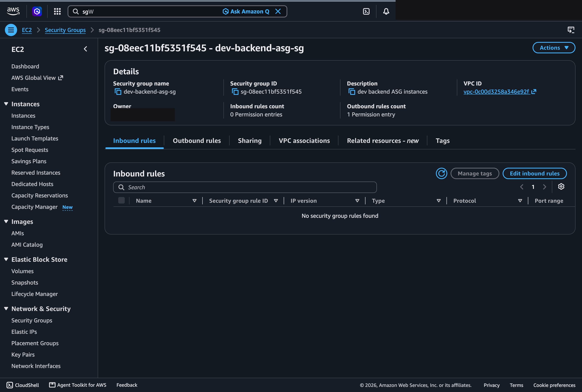
Task: Open Launch Templates in sidebar
Action: coord(35,138)
